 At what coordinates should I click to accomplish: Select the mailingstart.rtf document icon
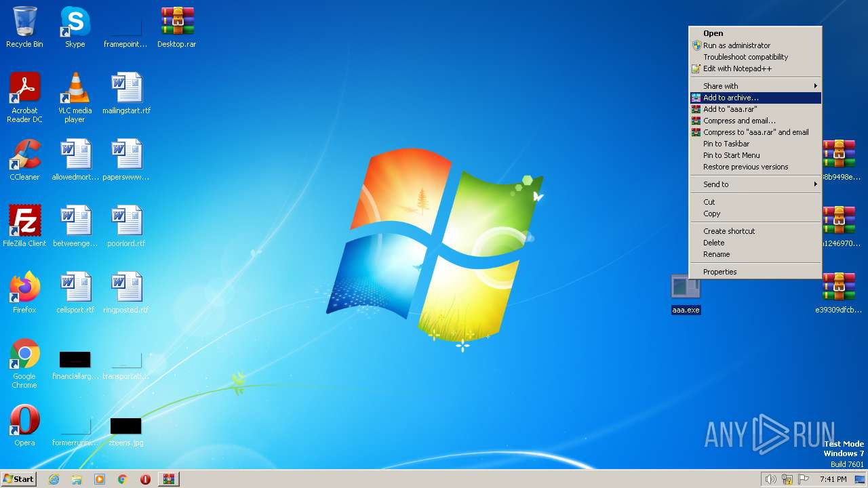(126, 94)
